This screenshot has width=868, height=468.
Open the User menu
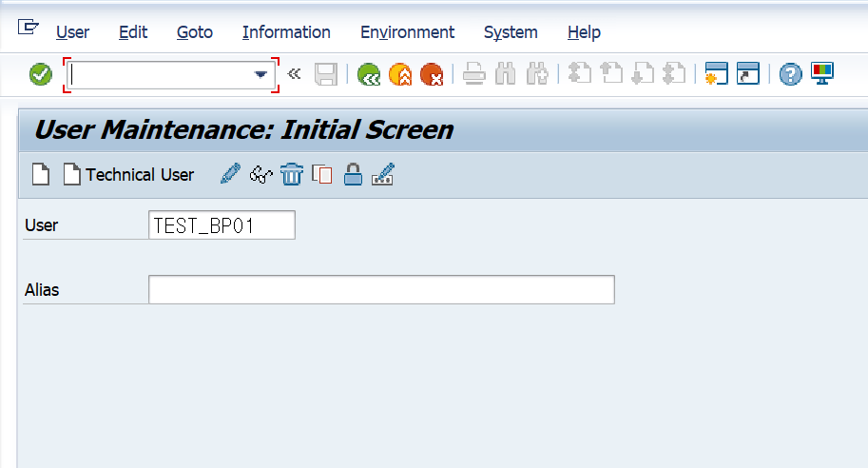tap(72, 32)
